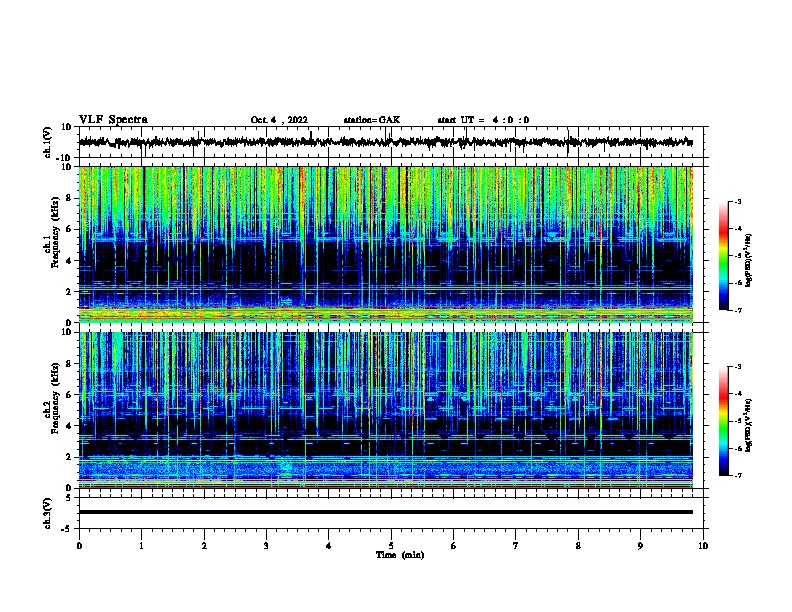Click ch.2 frequency tick label "2"
The image size is (792, 612).
(69, 457)
